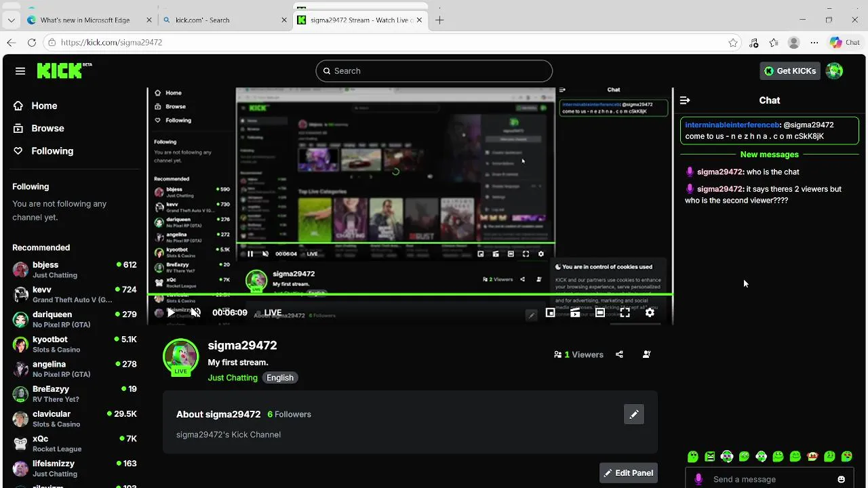Open Edge Settings and more menu
The image size is (868, 488).
(x=814, y=43)
